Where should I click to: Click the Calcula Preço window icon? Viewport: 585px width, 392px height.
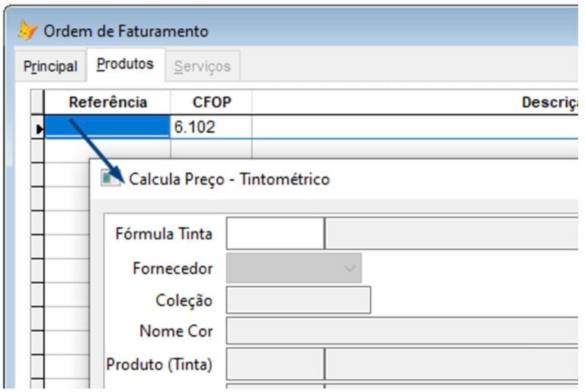(110, 178)
